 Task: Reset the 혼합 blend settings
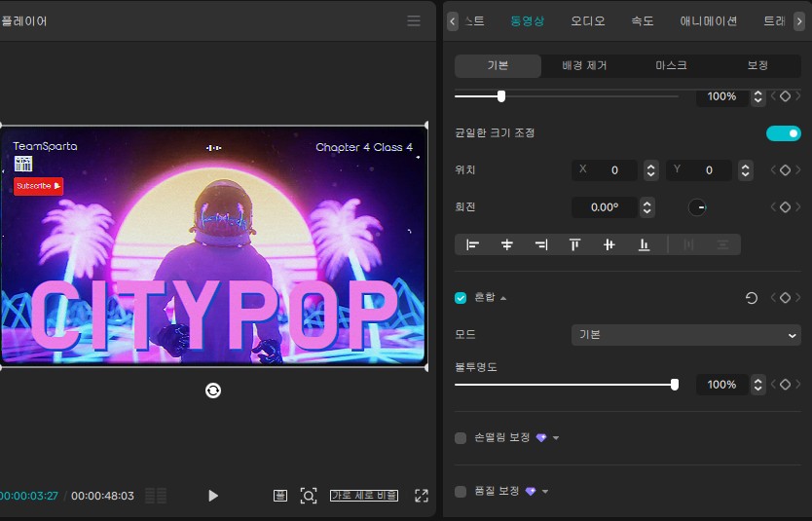752,298
